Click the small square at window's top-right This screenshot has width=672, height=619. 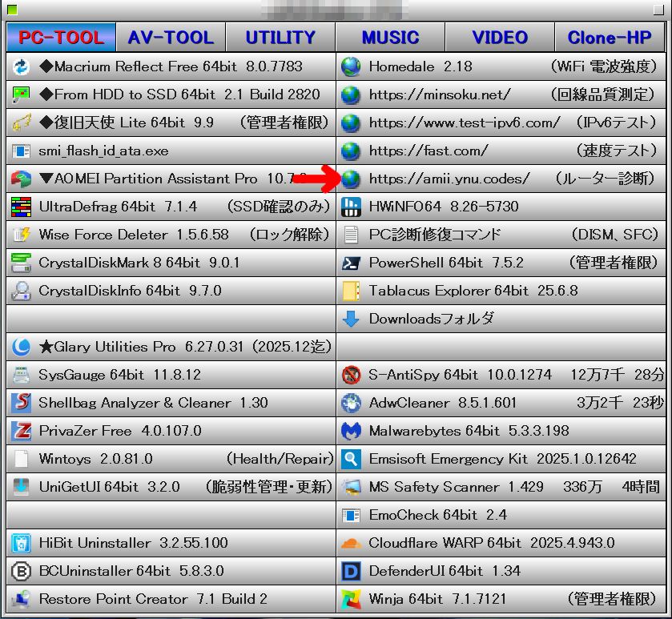click(658, 10)
